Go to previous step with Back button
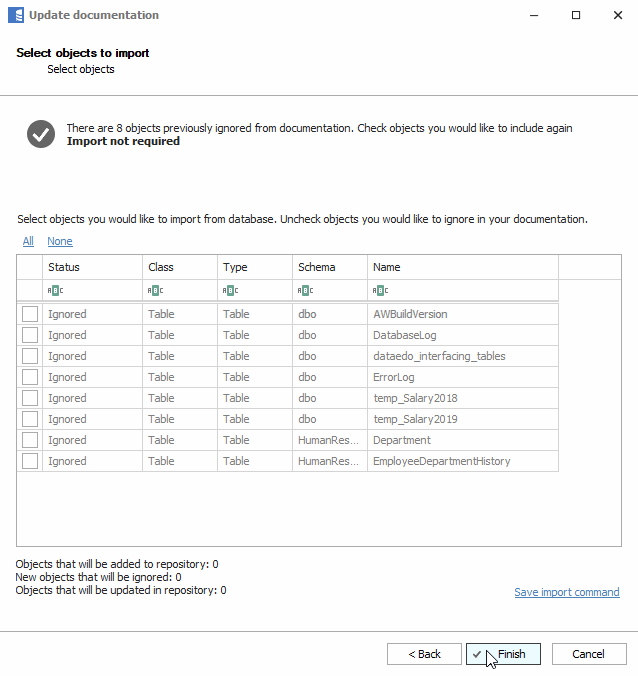 coord(424,654)
